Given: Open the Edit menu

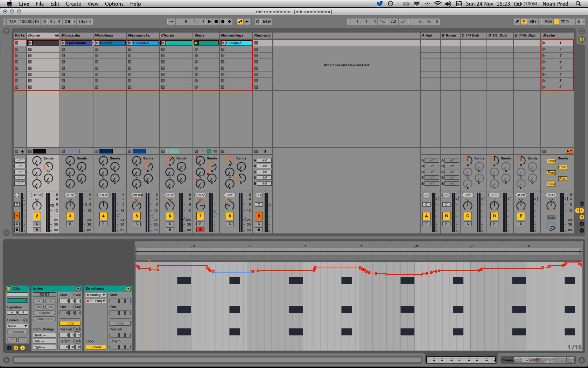Looking at the screenshot, I should coord(55,4).
